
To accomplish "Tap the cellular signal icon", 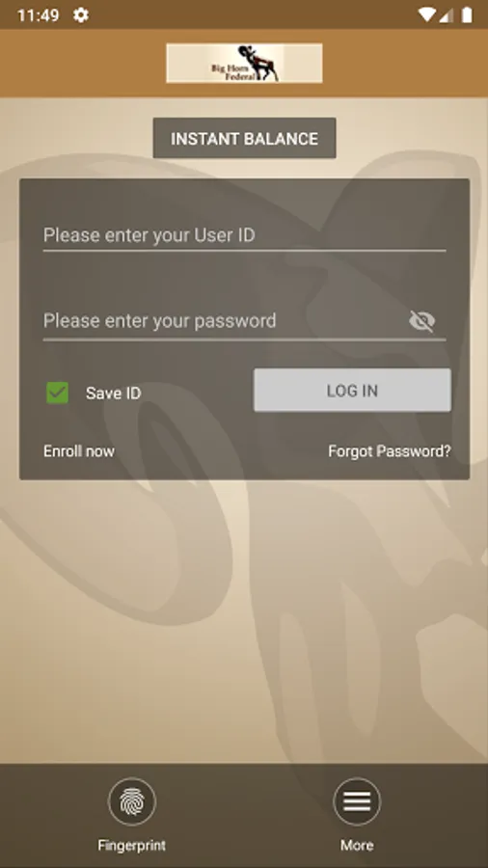I will coord(447,15).
